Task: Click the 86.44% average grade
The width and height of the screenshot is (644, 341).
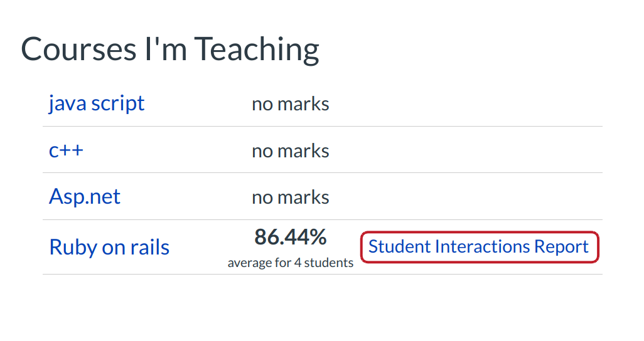Action: pyautogui.click(x=290, y=238)
